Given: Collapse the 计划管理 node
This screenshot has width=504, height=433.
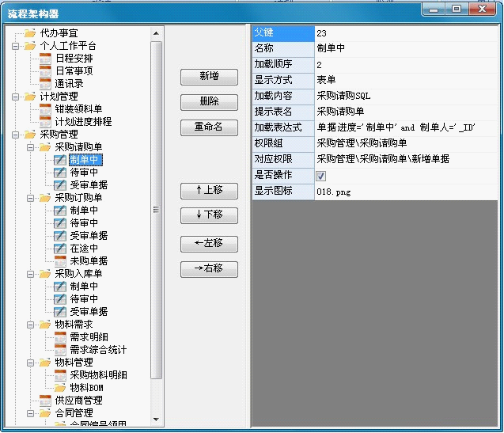Looking at the screenshot, I should click(15, 97).
